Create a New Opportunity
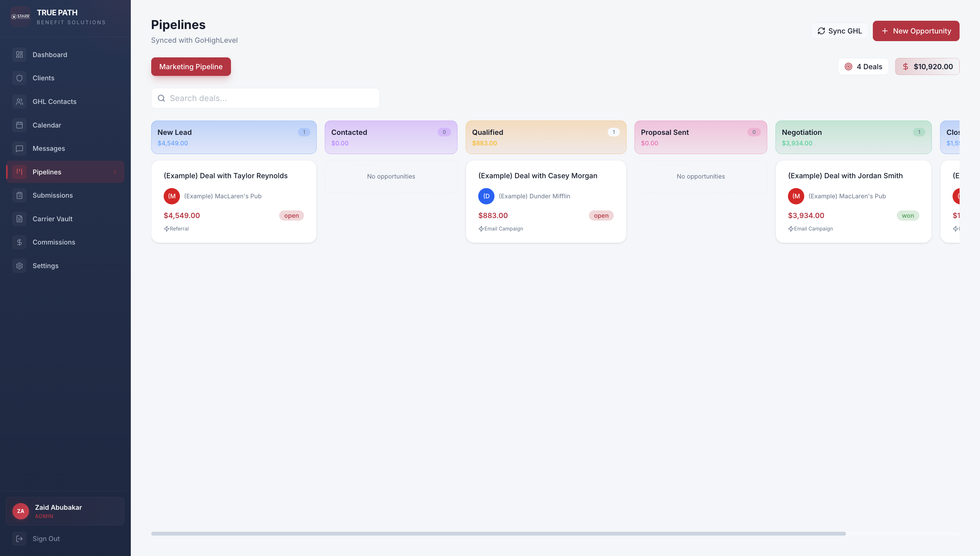The width and height of the screenshot is (980, 556). pyautogui.click(x=916, y=31)
